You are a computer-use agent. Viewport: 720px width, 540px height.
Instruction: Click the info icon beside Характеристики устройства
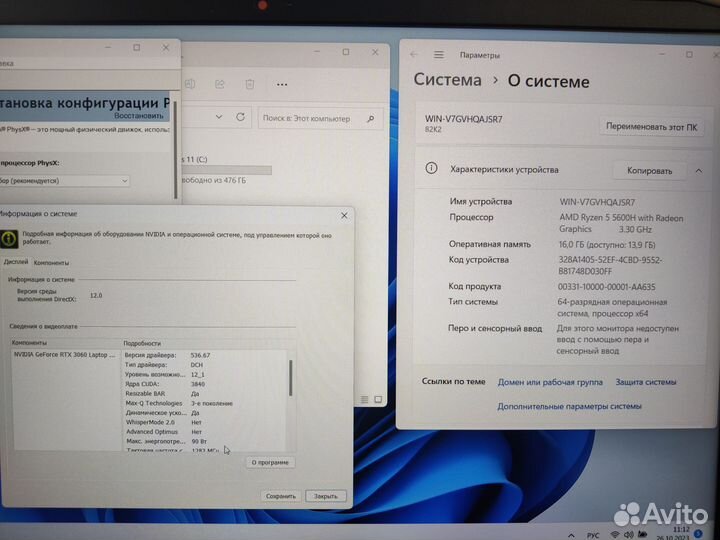(x=431, y=169)
